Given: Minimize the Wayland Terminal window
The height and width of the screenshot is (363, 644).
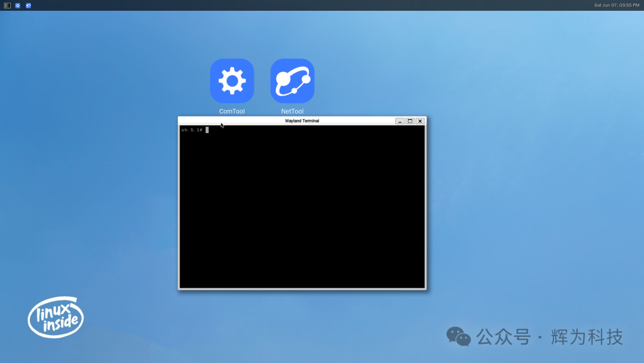Looking at the screenshot, I should (x=400, y=121).
